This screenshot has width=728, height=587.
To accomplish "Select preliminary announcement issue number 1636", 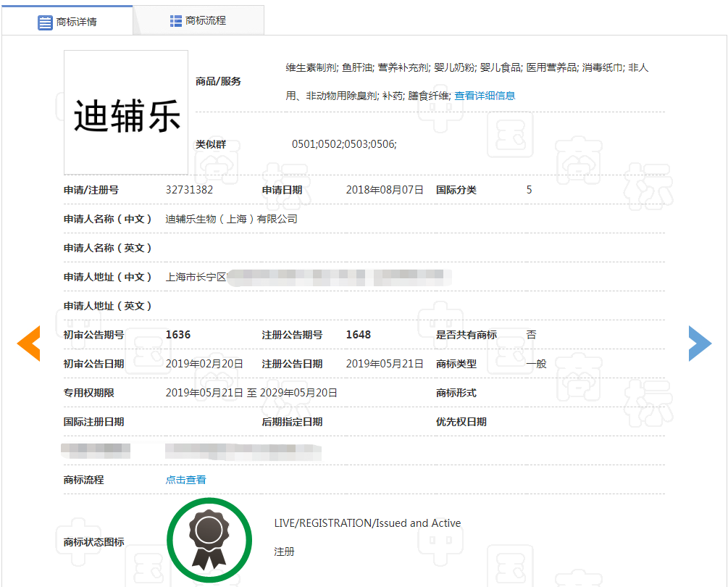I will pyautogui.click(x=178, y=335).
